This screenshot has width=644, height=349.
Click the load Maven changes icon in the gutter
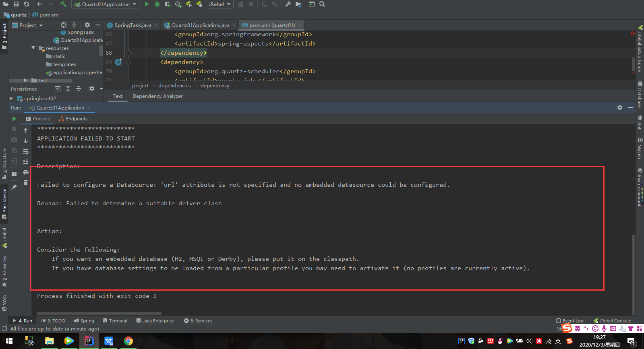pos(118,62)
